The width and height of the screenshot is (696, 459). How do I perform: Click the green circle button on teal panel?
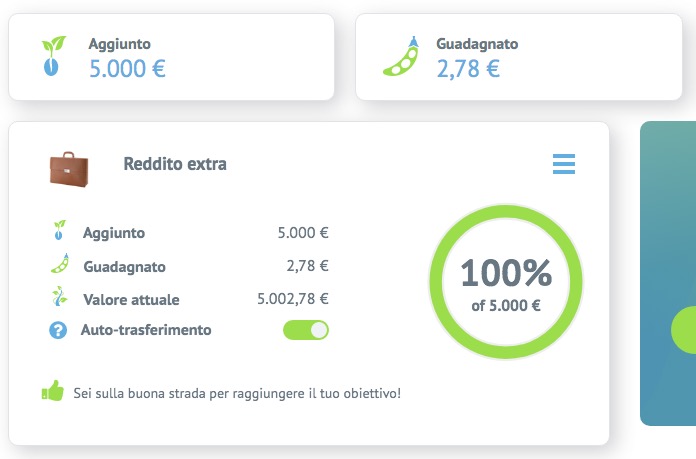coord(684,330)
